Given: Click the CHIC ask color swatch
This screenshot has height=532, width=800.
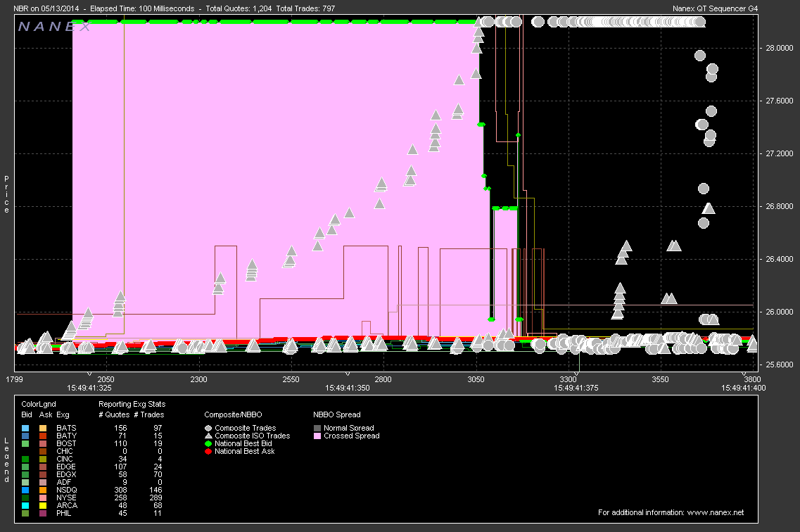Looking at the screenshot, I should point(44,451).
